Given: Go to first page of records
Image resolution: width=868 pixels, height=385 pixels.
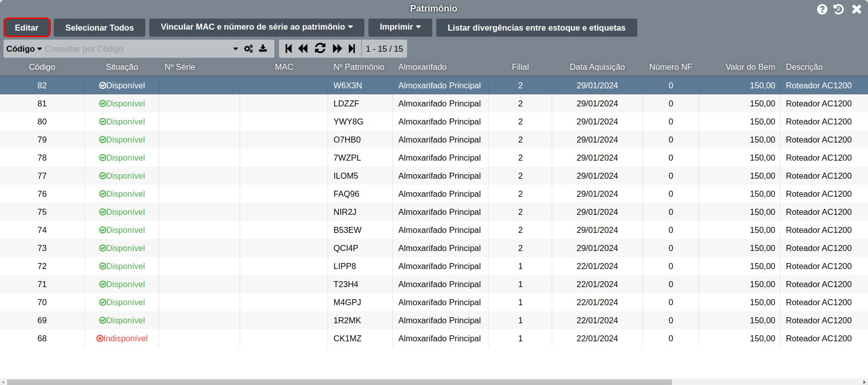Looking at the screenshot, I should click(288, 49).
